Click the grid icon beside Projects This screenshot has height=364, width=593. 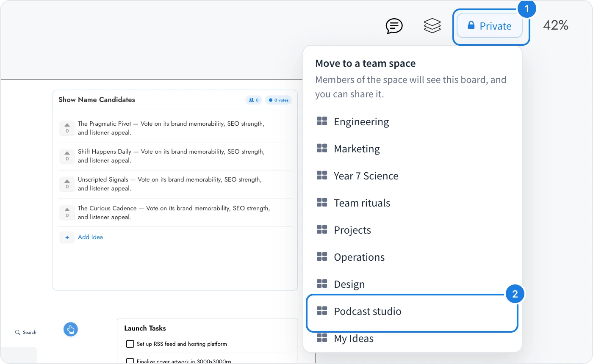coord(322,230)
